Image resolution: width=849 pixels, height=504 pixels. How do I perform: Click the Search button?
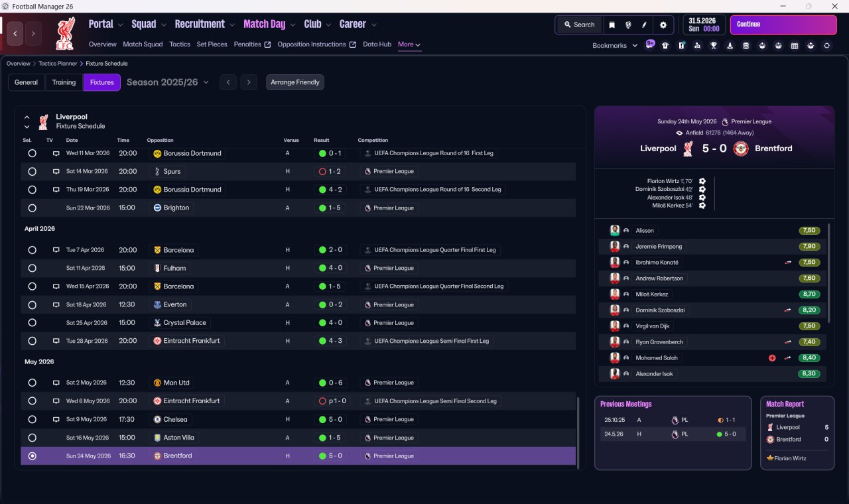click(579, 25)
